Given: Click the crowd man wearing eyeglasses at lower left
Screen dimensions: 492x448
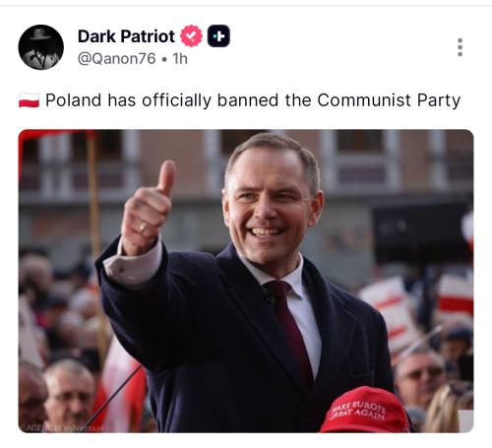Looking at the screenshot, I should pyautogui.click(x=70, y=394).
